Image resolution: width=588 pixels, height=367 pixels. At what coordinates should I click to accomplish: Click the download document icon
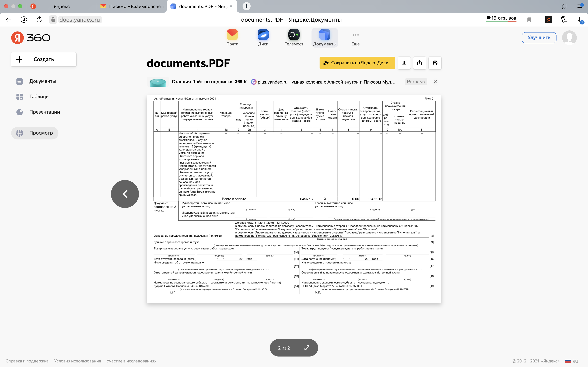tap(404, 63)
